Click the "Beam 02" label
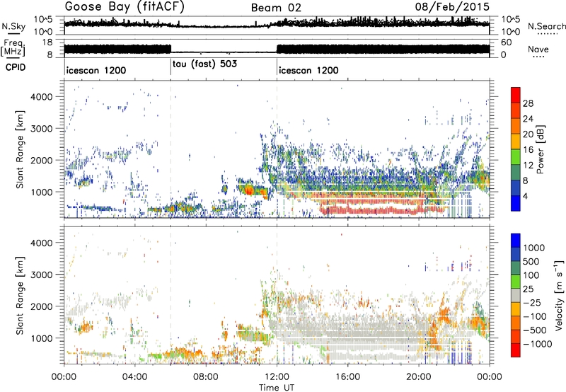Viewport: 566px width, 392px height. [x=276, y=8]
